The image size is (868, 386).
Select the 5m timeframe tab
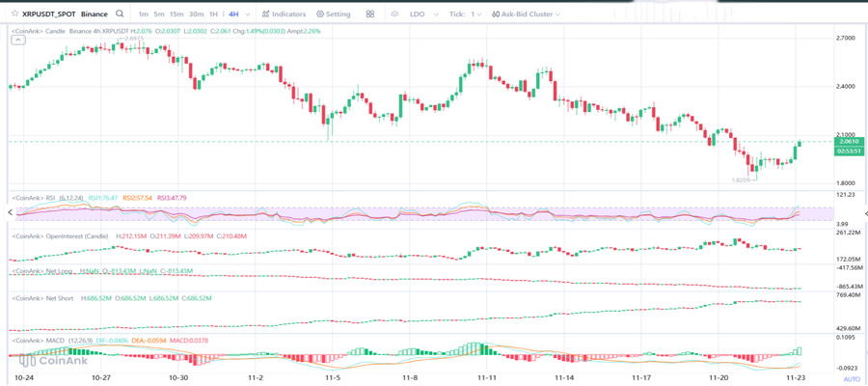pyautogui.click(x=159, y=14)
